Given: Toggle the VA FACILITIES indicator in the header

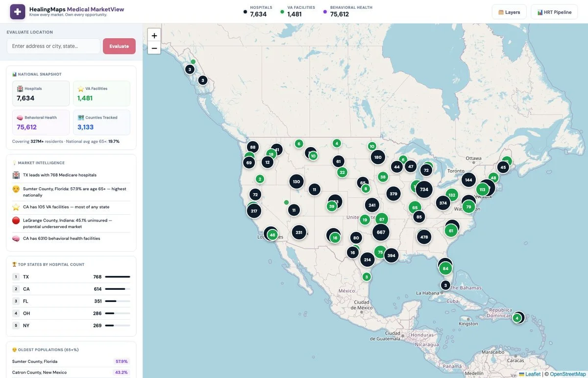Looking at the screenshot, I should point(283,12).
